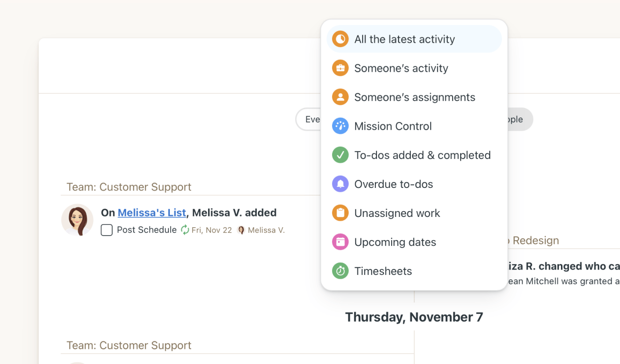Click Melissa's profile avatar
The height and width of the screenshot is (364, 620).
pos(77,220)
